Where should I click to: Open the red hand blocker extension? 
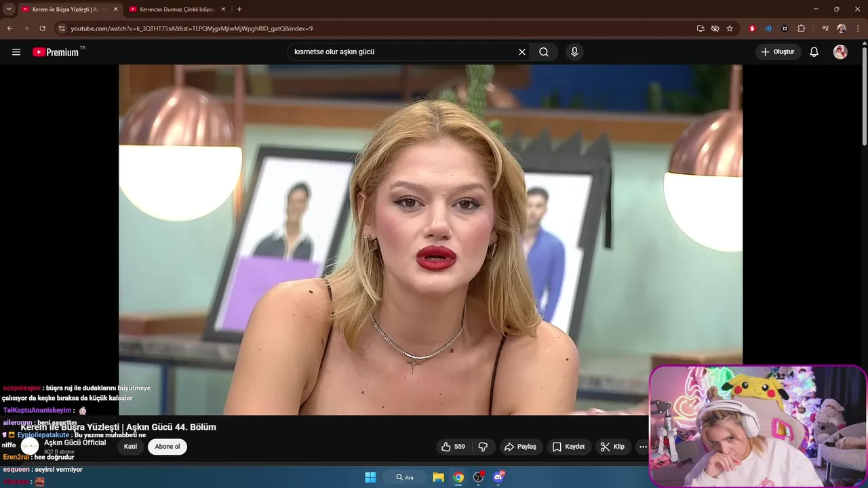coord(752,28)
